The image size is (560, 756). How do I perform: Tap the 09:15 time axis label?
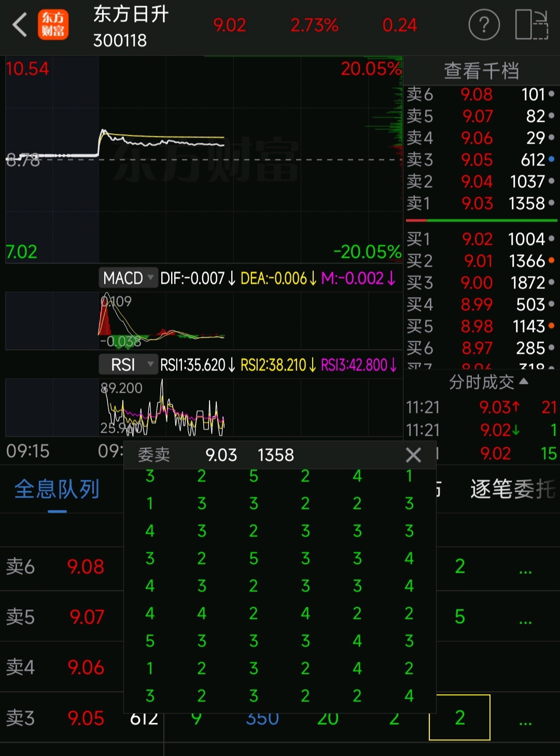click(28, 451)
